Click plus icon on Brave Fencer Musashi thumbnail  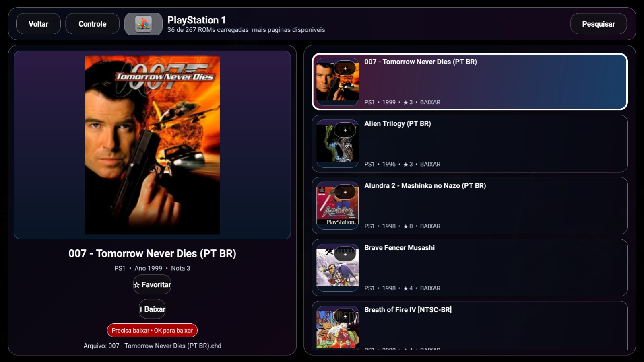(345, 254)
